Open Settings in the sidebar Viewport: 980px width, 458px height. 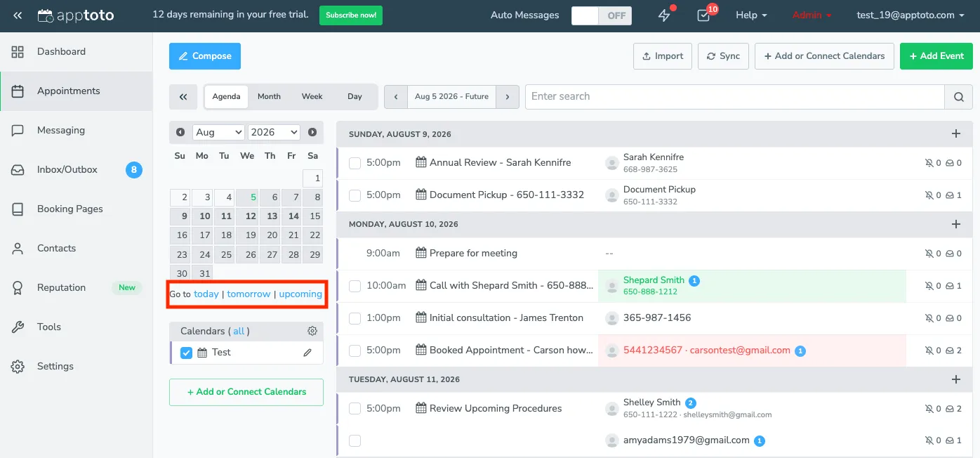76,366
